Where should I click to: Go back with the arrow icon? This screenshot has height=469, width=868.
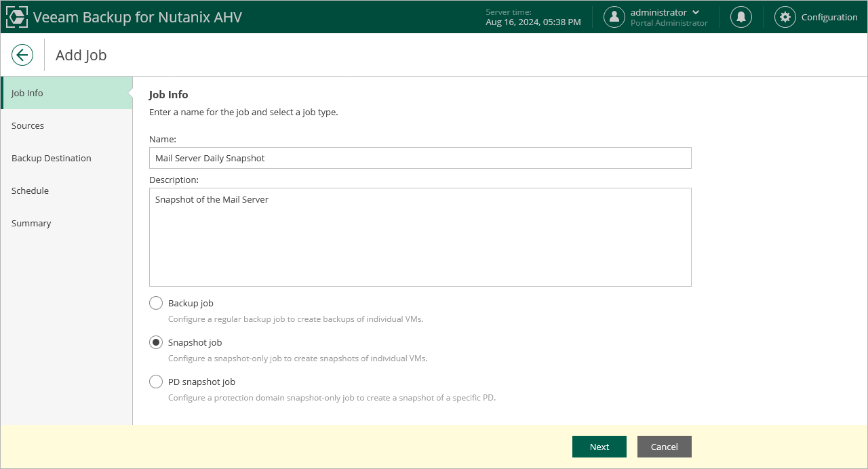(x=22, y=55)
